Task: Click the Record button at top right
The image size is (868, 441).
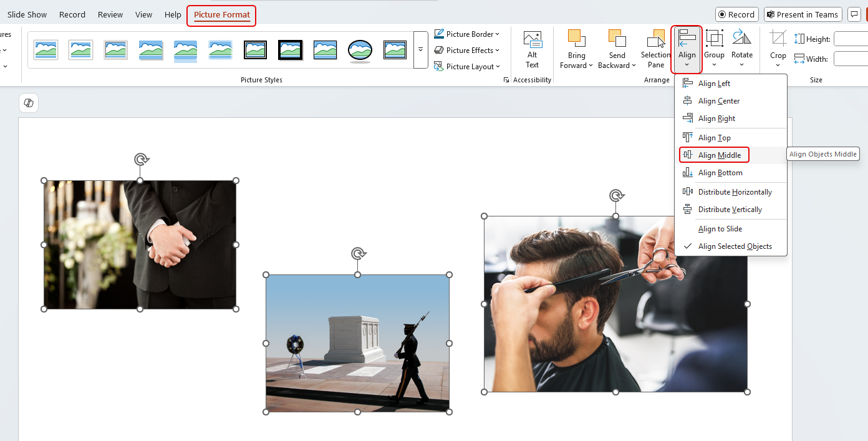Action: (736, 15)
